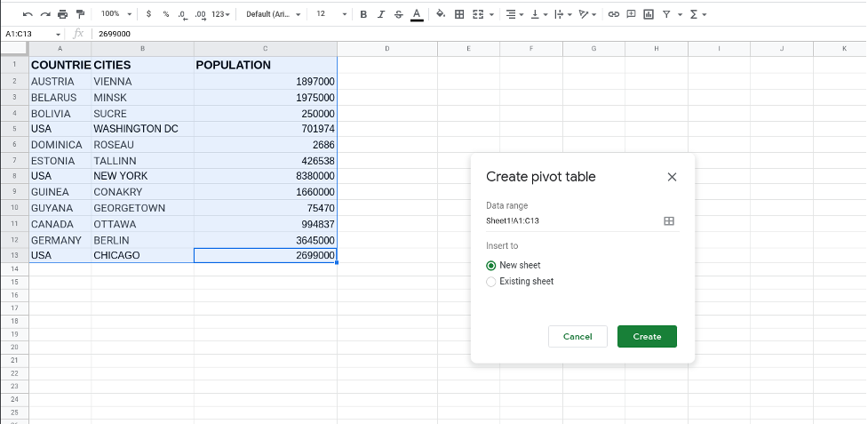Print the spreadsheet
Image resolution: width=868 pixels, height=424 pixels.
coord(62,14)
